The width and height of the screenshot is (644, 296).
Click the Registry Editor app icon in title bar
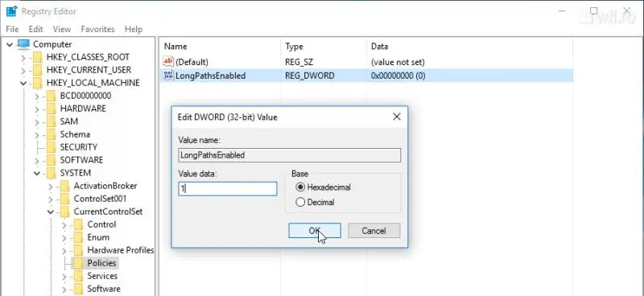click(x=11, y=11)
